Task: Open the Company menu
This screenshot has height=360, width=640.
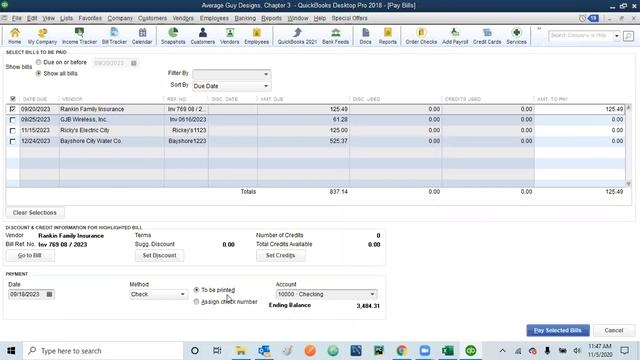Action: [120, 18]
